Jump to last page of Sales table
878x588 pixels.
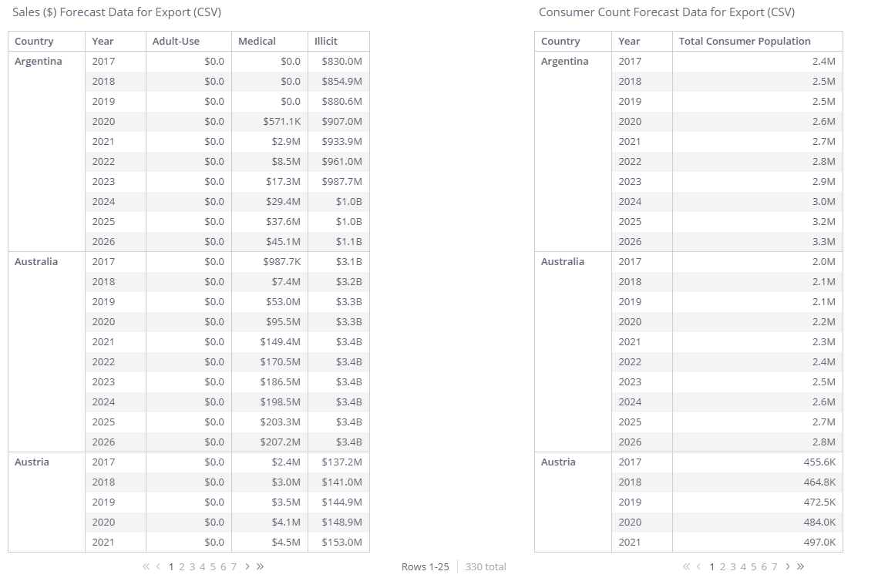click(x=261, y=566)
